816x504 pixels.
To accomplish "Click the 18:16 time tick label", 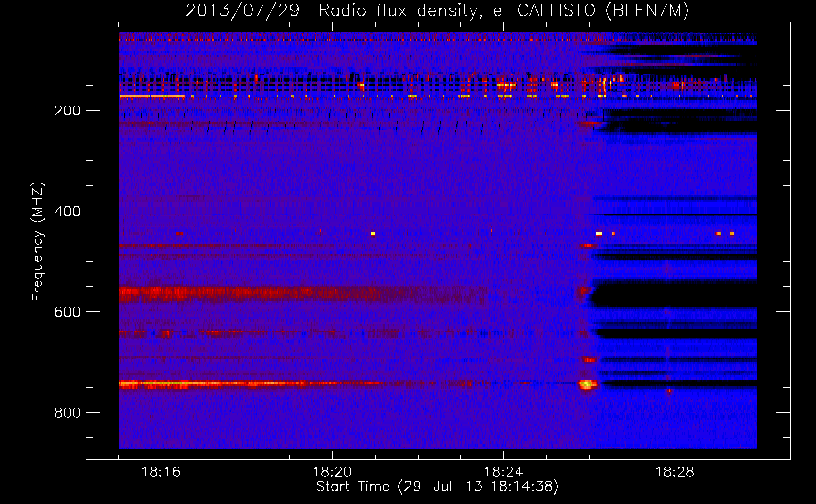I will pos(161,472).
